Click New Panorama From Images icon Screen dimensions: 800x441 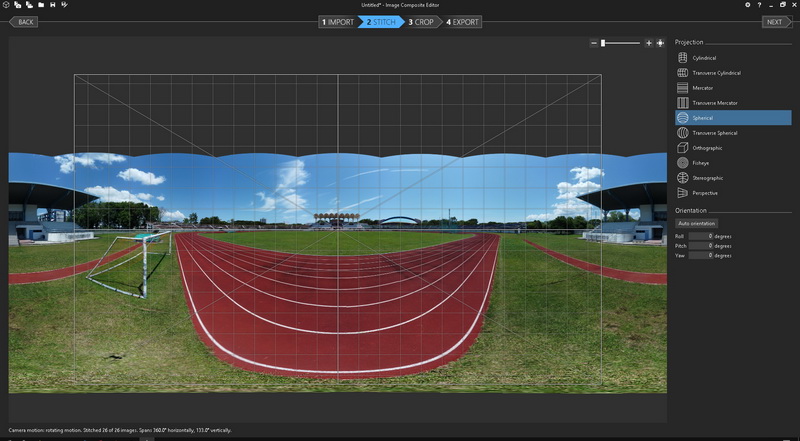(x=18, y=5)
